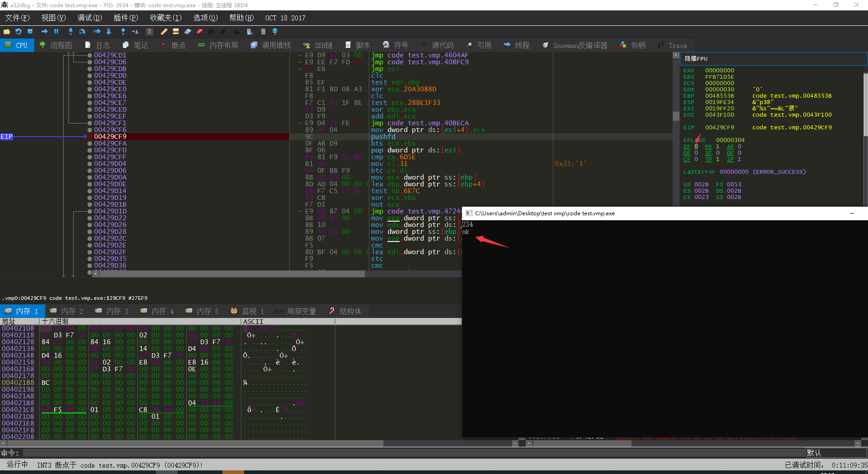The height and width of the screenshot is (474, 868).
Task: Open a file with the folder icon
Action: tap(7, 32)
